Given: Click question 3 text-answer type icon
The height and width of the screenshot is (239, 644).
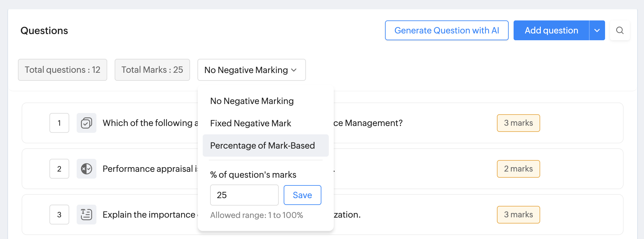Looking at the screenshot, I should tap(87, 215).
